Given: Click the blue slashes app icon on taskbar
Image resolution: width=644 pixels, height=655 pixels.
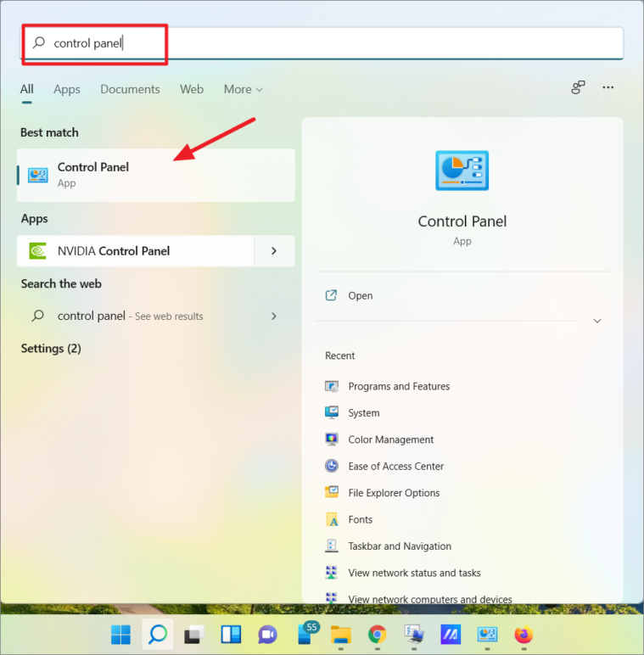Looking at the screenshot, I should pyautogui.click(x=451, y=635).
